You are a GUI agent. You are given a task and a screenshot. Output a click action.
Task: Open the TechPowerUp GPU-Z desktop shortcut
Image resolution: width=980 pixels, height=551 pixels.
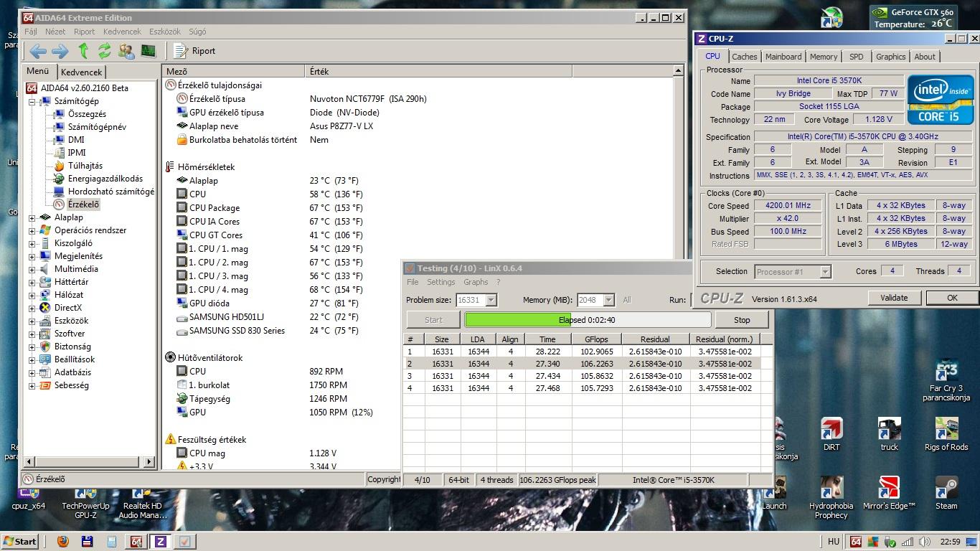(85, 502)
